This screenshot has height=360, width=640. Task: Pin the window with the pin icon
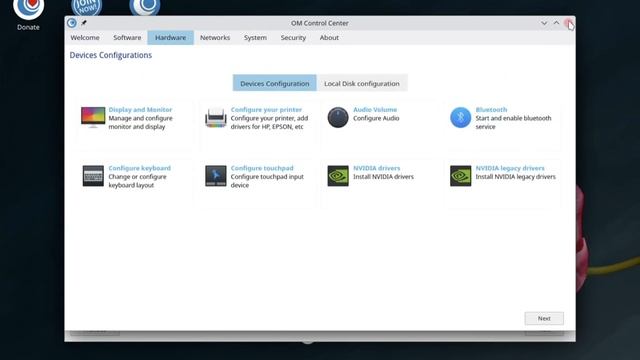[x=84, y=23]
